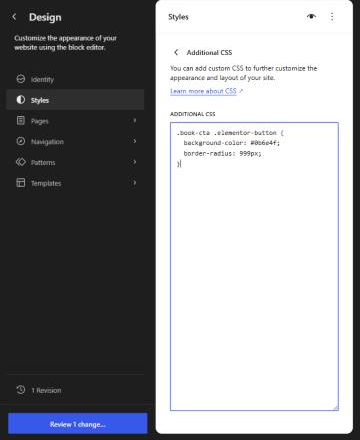The image size is (360, 440).
Task: Open the Navigation menu item
Action: (x=75, y=141)
